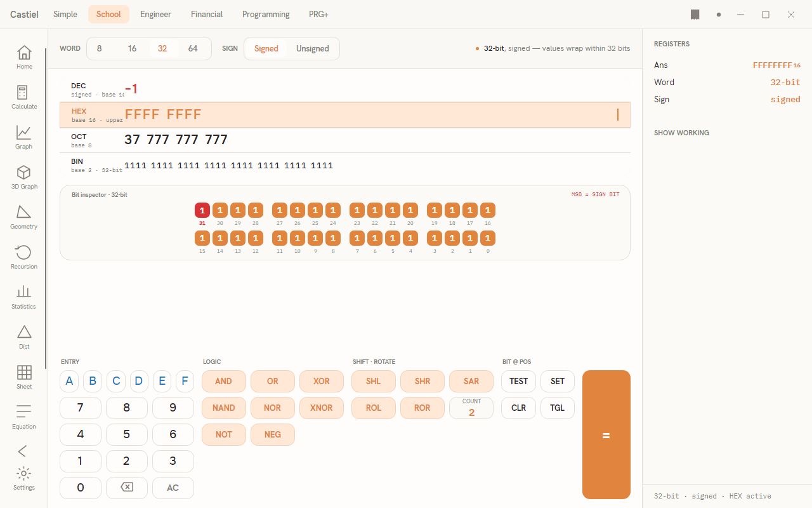Open the Statistics bar chart icon
Viewport: 812px width, 508px height.
(x=23, y=292)
